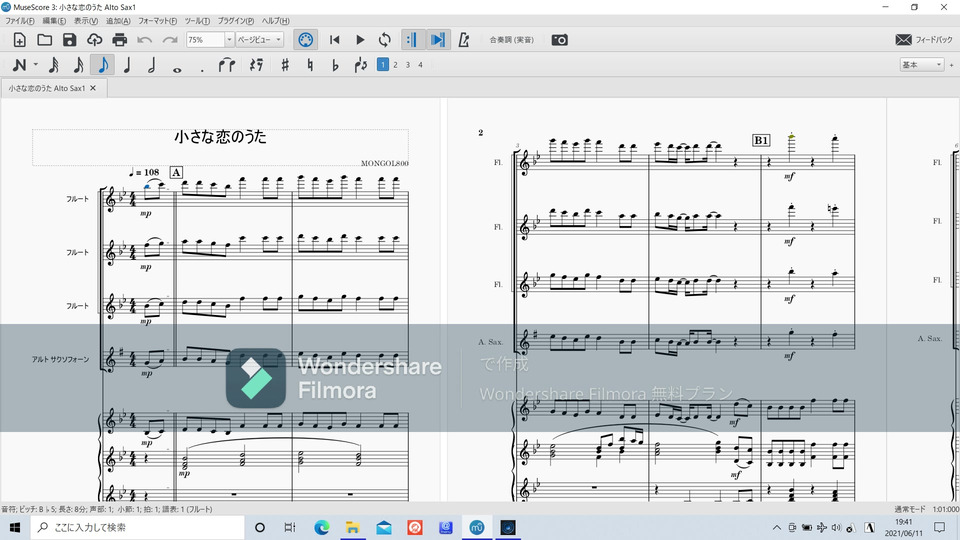Select half note duration
The width and height of the screenshot is (960, 540).
(152, 65)
